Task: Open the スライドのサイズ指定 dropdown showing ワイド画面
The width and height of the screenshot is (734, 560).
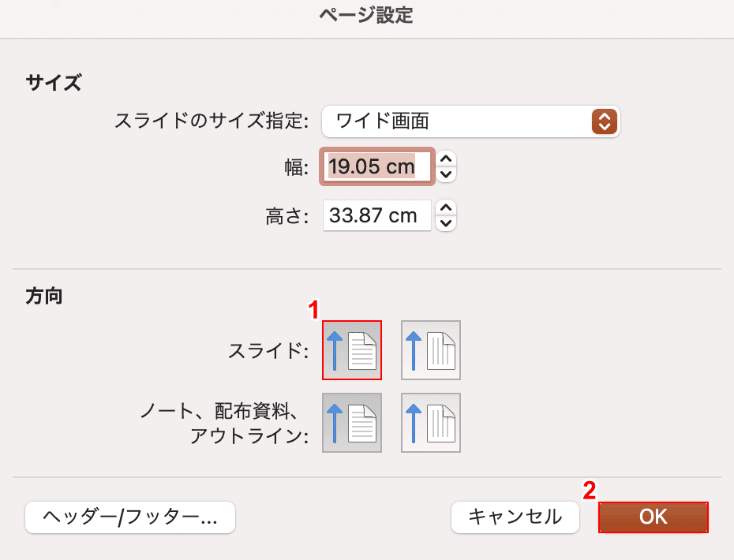Action: [x=471, y=121]
